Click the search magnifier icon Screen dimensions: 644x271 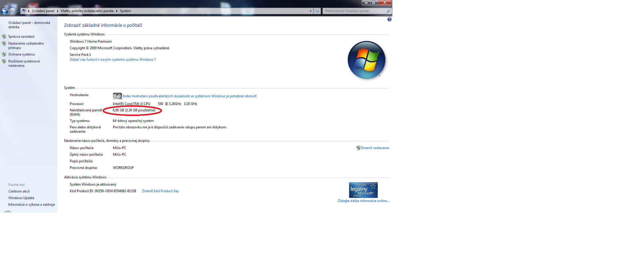tap(388, 11)
